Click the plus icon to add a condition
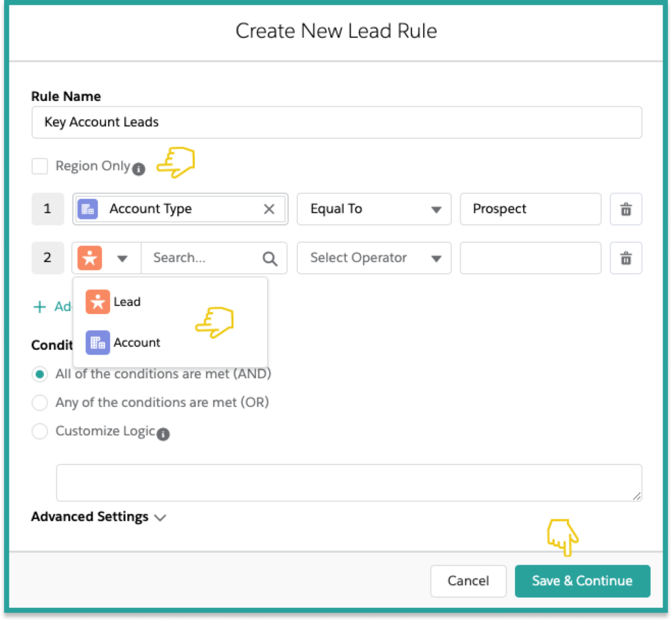 tap(39, 307)
